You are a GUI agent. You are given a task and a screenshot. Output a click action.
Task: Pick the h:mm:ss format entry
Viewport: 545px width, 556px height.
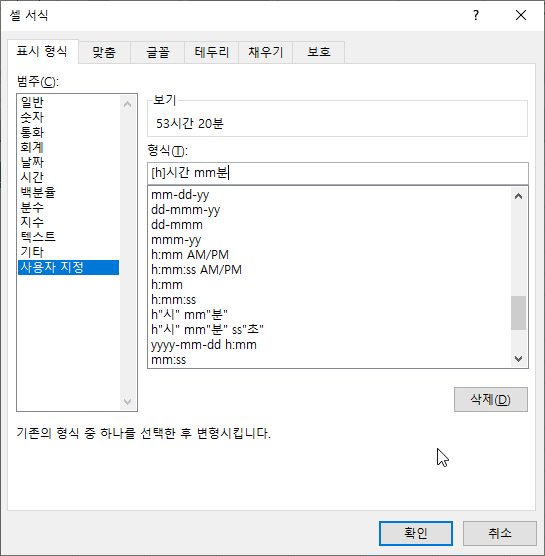pyautogui.click(x=329, y=300)
